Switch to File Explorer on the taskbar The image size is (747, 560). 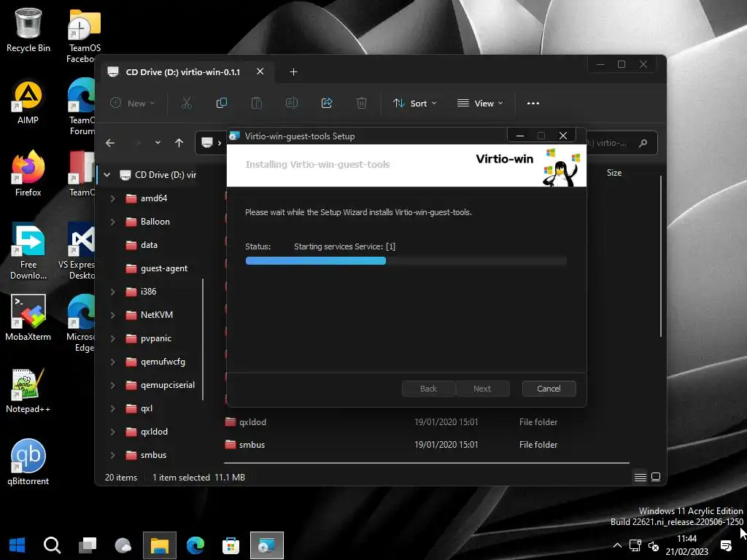point(160,545)
